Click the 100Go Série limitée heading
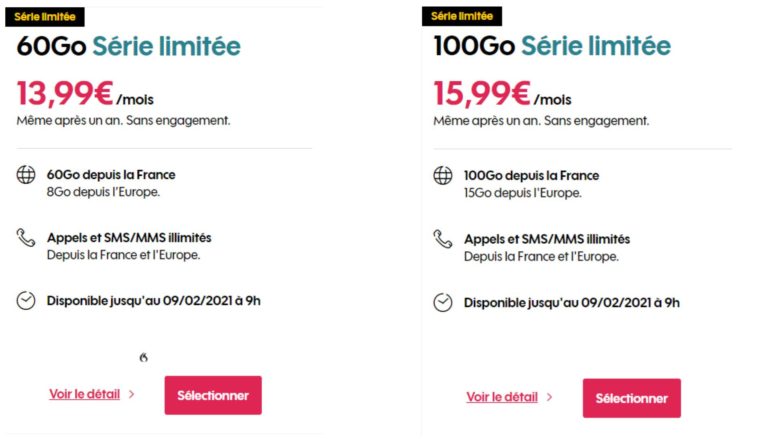 point(552,46)
